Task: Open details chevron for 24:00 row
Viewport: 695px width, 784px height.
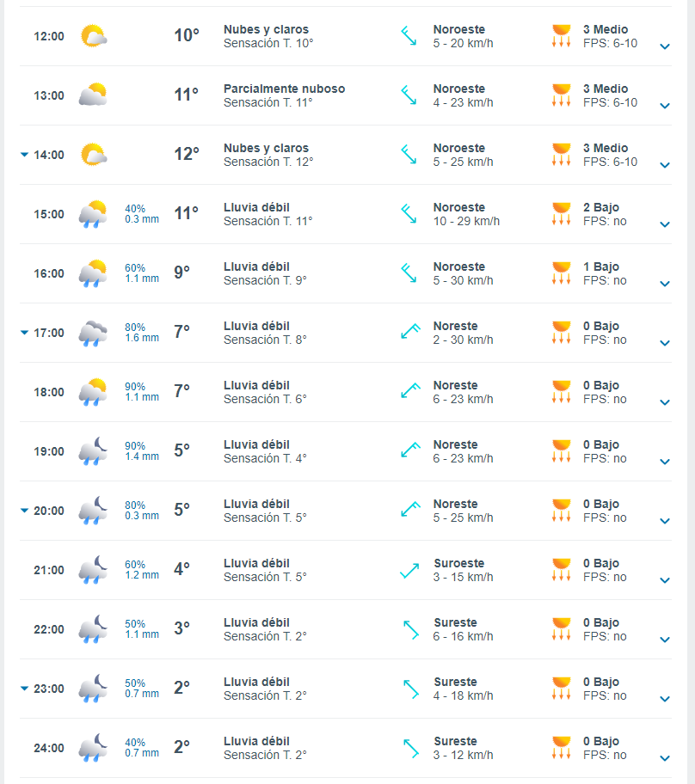Action: click(x=664, y=758)
